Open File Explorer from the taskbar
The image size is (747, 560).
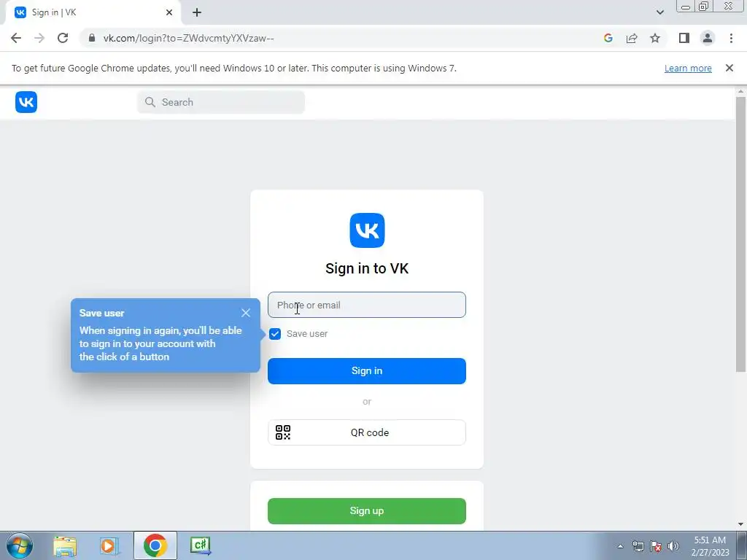tap(65, 545)
